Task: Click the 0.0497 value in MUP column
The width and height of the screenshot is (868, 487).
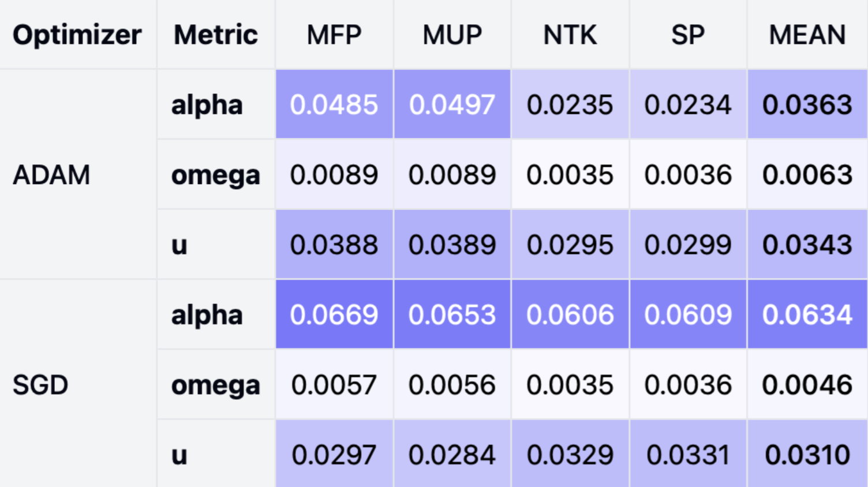Action: (452, 104)
